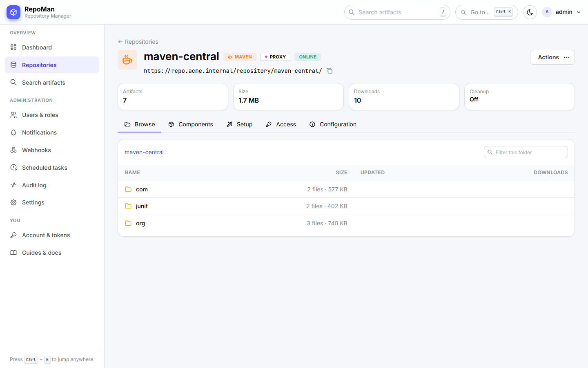
Task: Click the PROXY type badge
Action: 275,57
